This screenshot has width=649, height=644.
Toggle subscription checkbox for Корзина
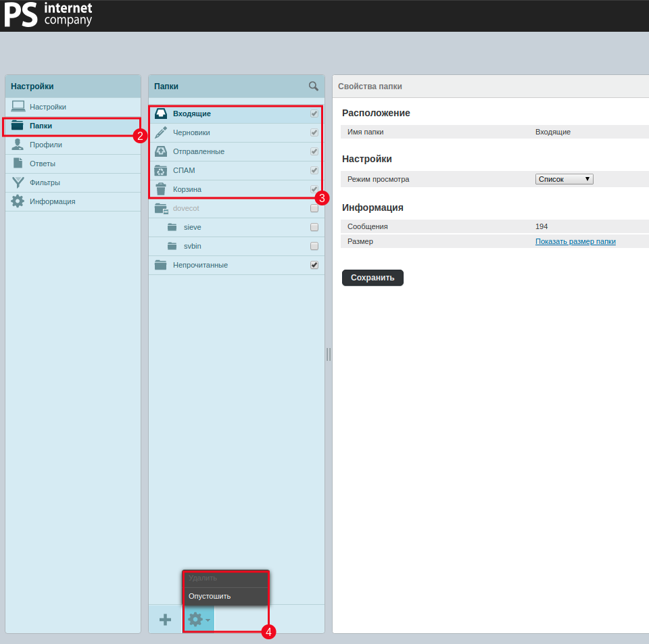click(x=314, y=189)
